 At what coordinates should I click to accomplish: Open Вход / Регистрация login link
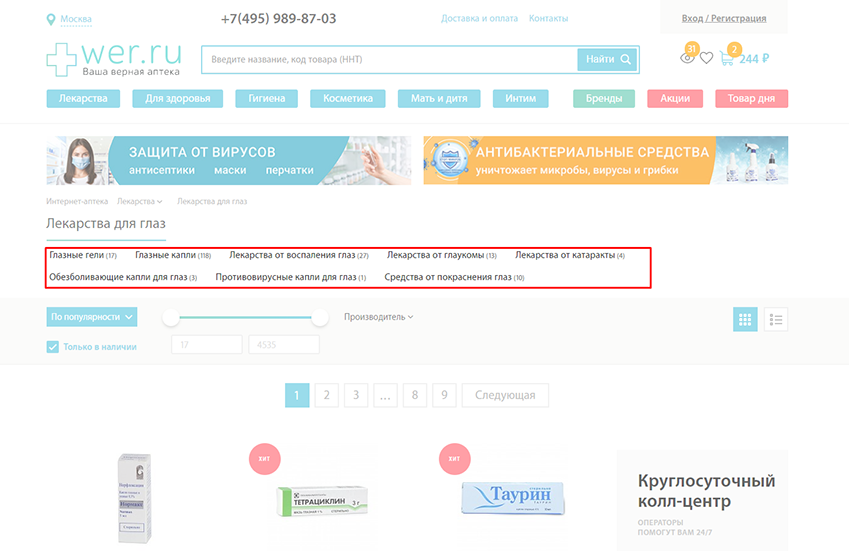723,18
